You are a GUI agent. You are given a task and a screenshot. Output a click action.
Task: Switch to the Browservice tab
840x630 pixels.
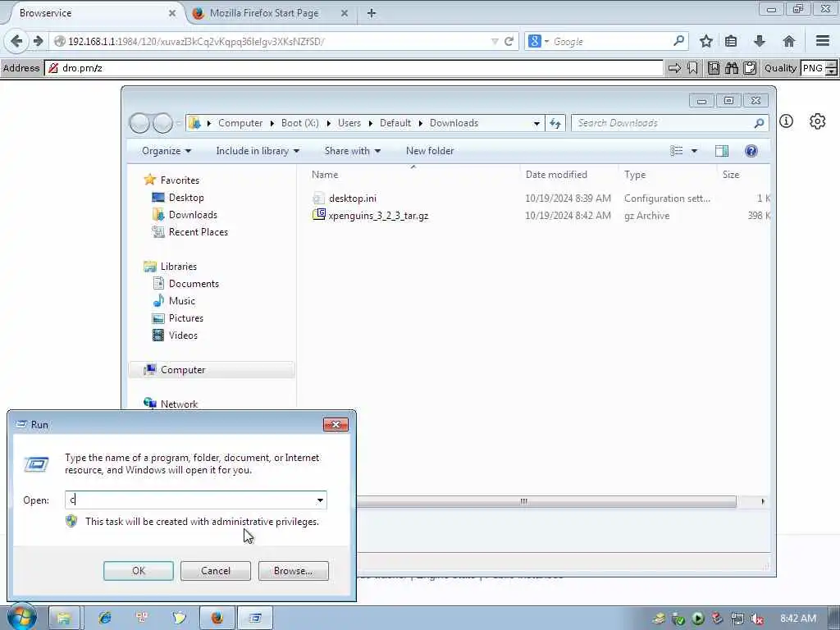(92, 13)
